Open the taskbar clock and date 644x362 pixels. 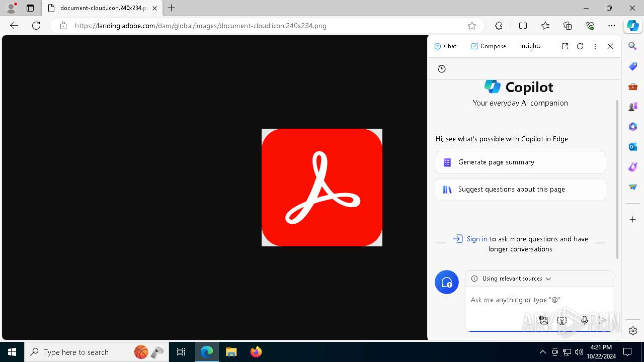601,352
